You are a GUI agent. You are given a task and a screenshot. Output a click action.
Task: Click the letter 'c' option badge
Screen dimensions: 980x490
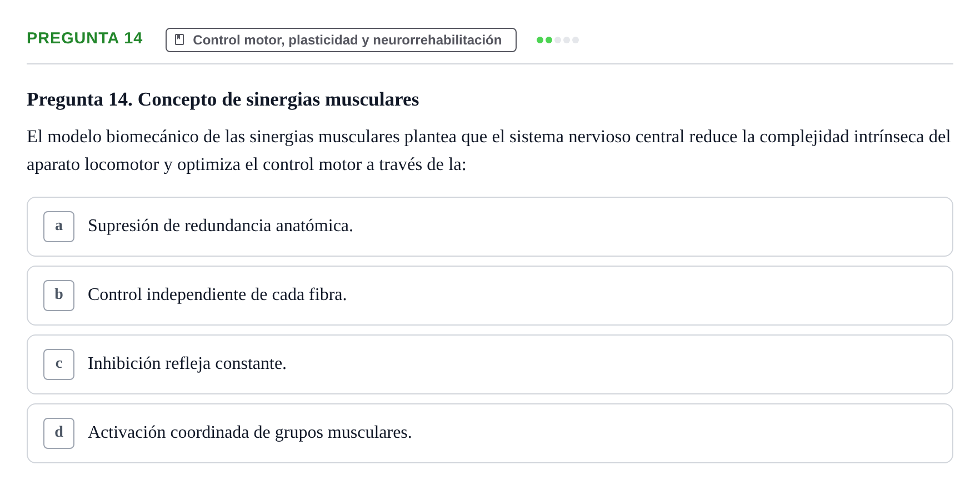tap(59, 364)
